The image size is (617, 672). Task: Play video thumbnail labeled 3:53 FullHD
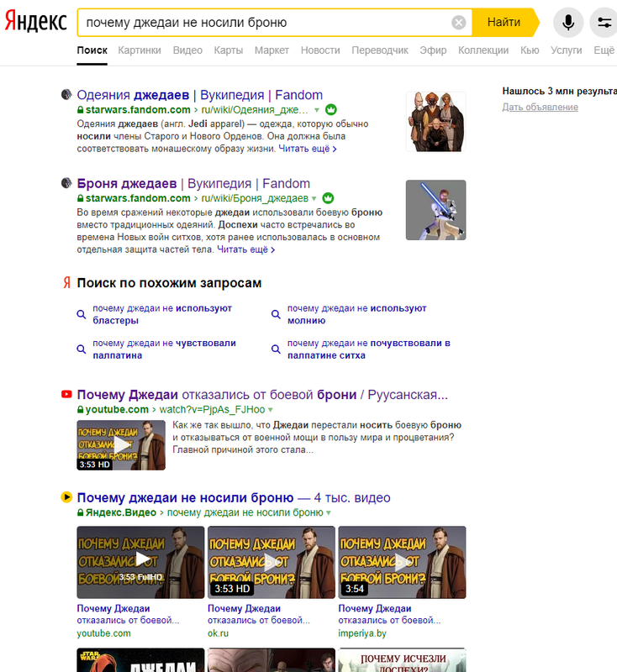click(140, 562)
